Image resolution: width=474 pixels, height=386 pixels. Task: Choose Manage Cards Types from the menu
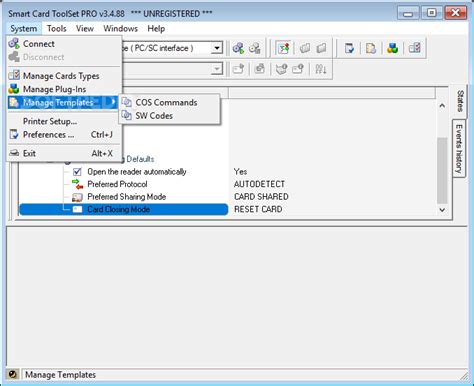pyautogui.click(x=64, y=76)
